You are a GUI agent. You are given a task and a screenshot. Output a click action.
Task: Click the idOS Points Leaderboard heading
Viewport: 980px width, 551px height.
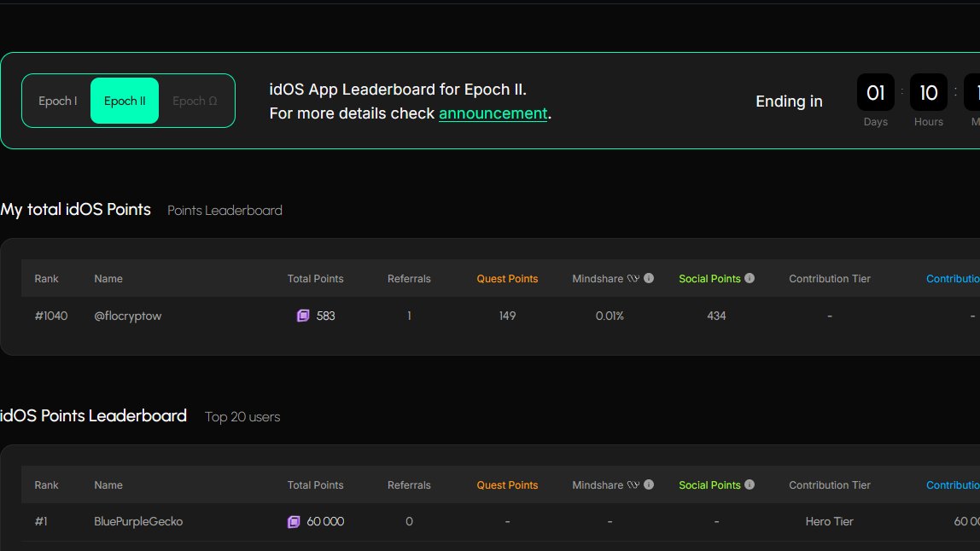click(x=93, y=415)
